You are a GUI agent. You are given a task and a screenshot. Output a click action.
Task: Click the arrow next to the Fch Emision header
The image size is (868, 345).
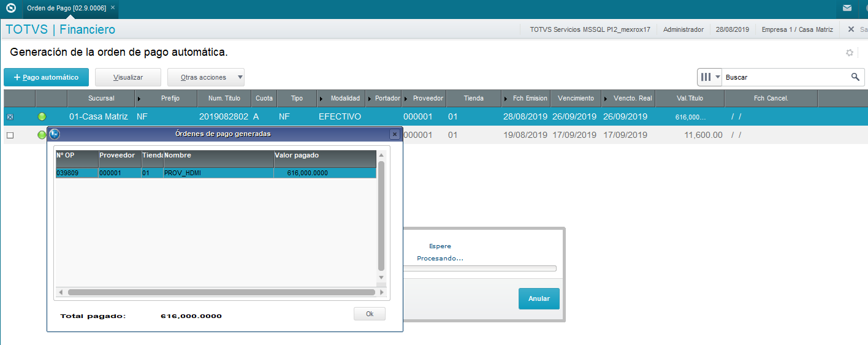506,99
